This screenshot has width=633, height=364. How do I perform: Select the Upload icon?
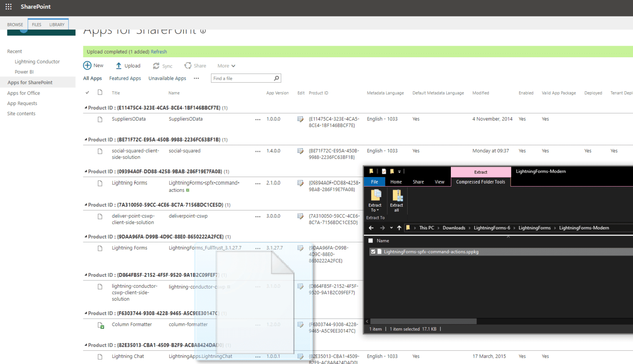click(119, 65)
